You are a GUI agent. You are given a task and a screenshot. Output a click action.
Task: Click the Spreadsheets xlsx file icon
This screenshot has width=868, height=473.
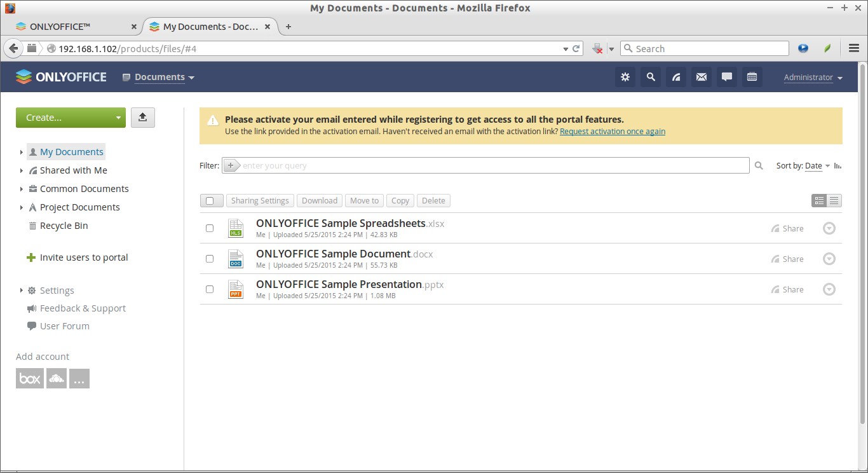(236, 228)
